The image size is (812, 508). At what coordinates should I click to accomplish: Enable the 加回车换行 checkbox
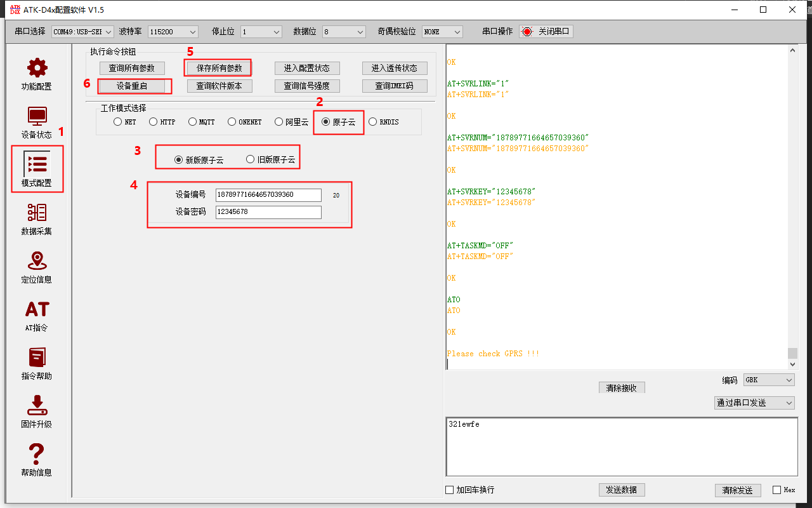coord(450,490)
